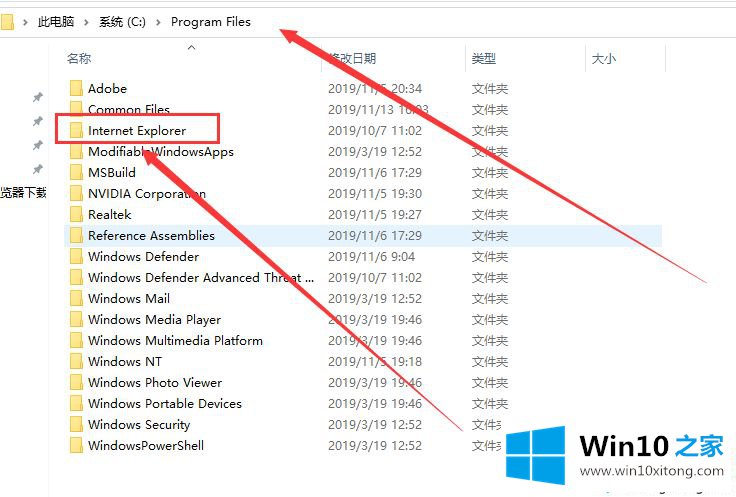Screen dimensions: 736x497
Task: Sort by the 大小 column header
Action: click(x=604, y=58)
